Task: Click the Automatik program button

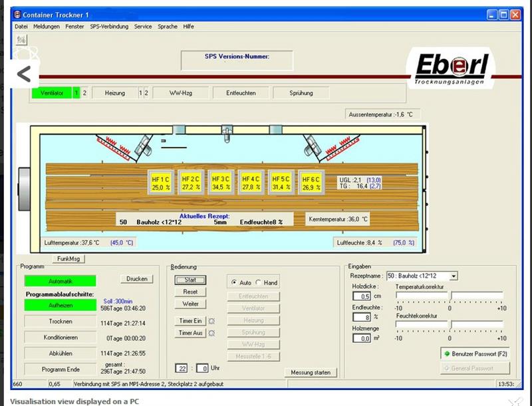Action: [61, 281]
